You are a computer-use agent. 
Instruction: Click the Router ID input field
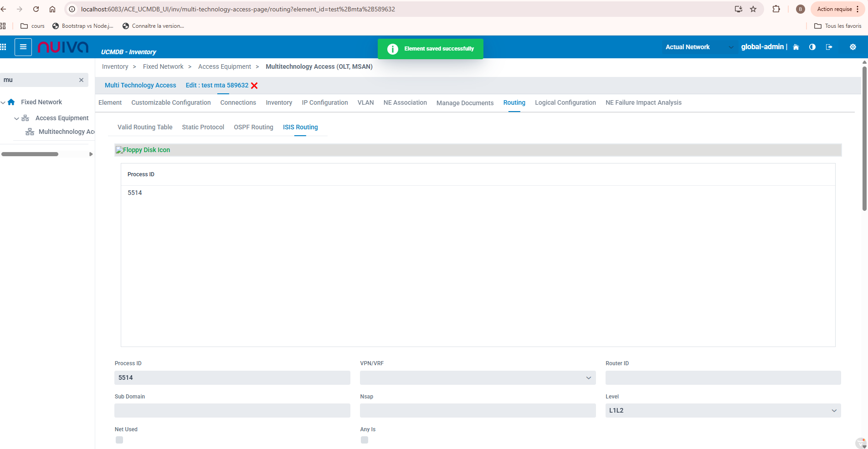[x=723, y=378]
